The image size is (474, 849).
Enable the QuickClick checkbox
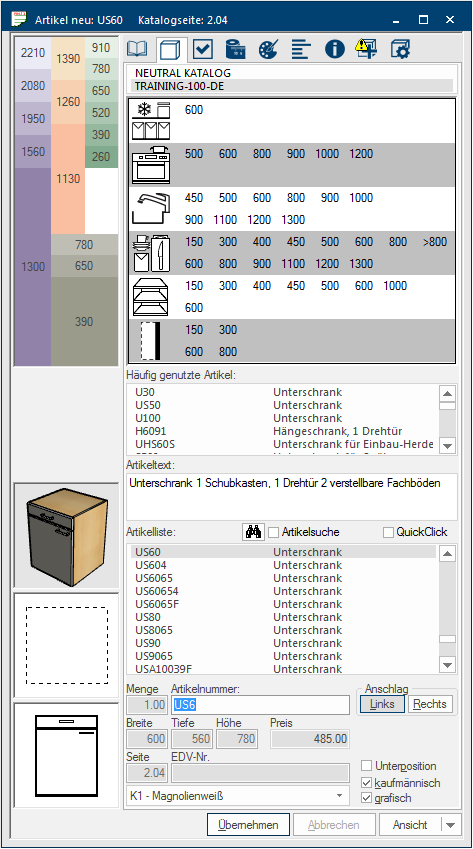pos(388,532)
